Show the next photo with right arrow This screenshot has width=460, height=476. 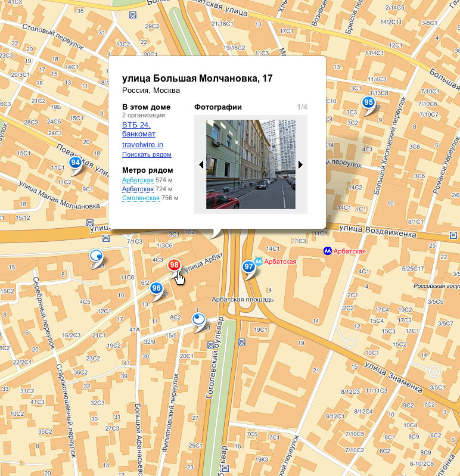click(301, 164)
